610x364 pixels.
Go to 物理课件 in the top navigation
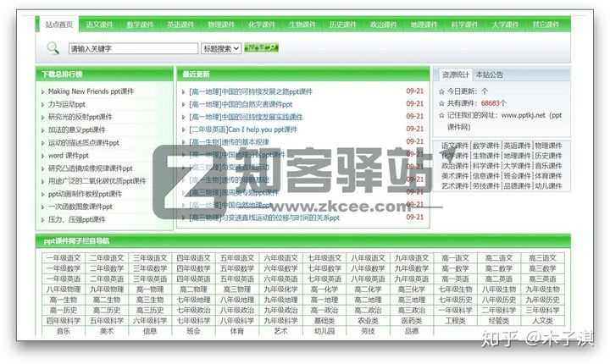pyautogui.click(x=221, y=25)
